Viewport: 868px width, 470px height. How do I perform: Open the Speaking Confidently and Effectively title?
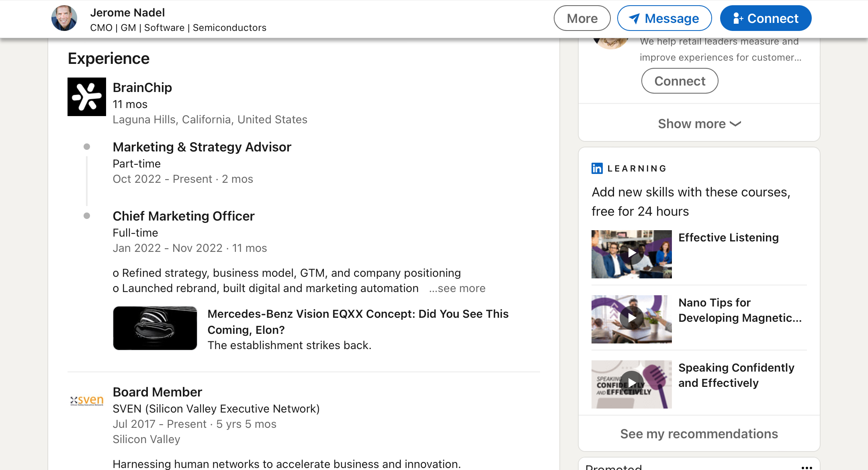click(x=736, y=375)
